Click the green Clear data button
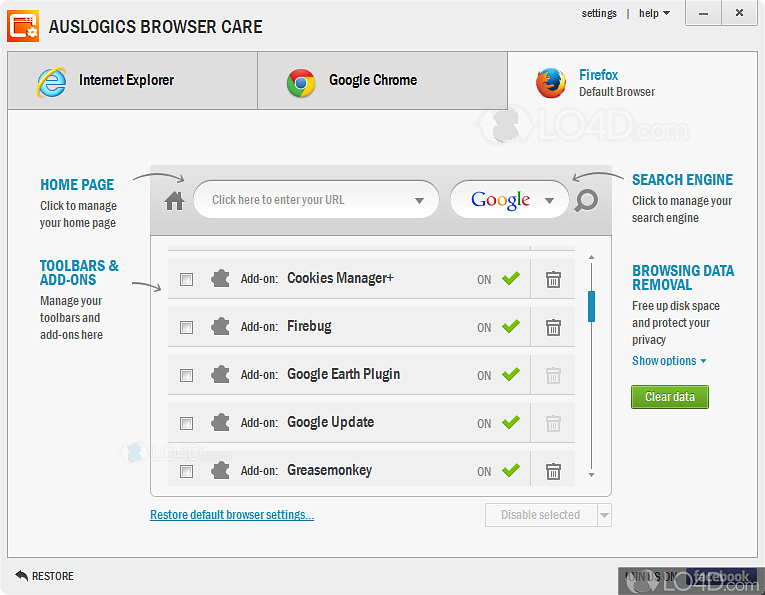 point(669,397)
